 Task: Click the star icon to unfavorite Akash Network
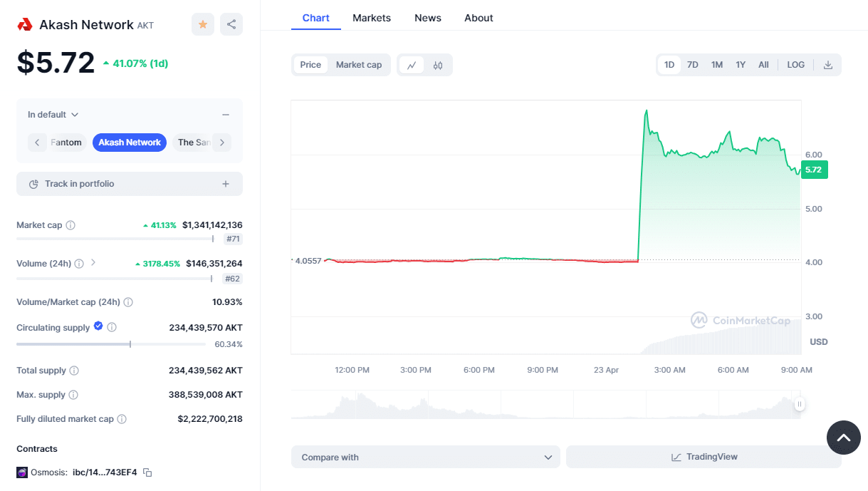(x=202, y=24)
